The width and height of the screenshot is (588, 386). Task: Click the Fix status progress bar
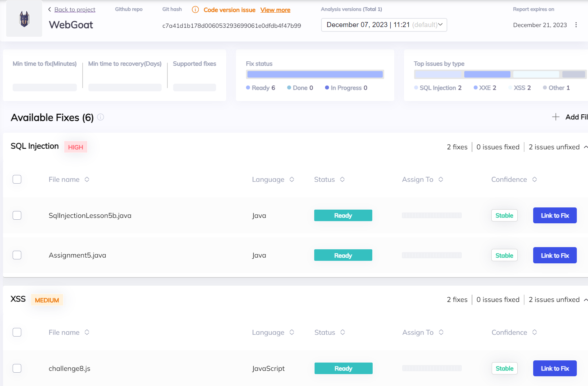(315, 74)
